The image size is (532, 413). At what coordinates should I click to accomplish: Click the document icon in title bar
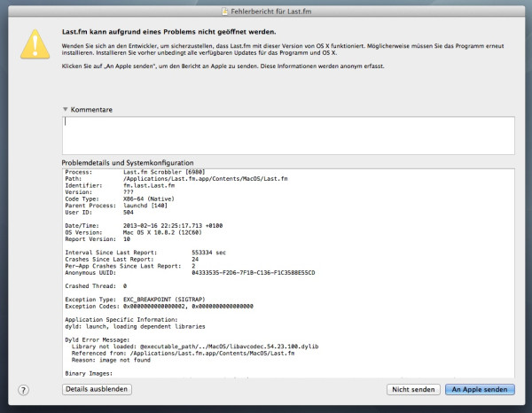click(x=224, y=12)
